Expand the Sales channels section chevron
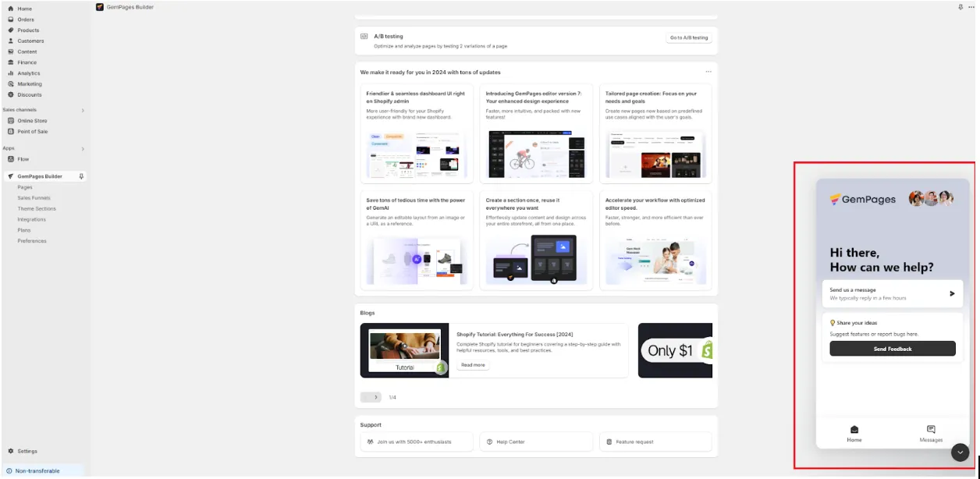This screenshot has height=479, width=980. [x=83, y=110]
